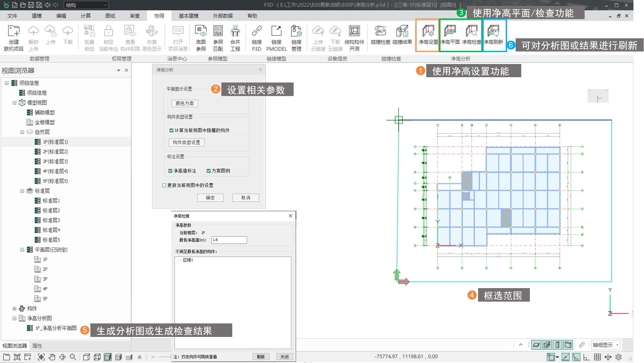Uncheck the 净高值标注 checkbox
The width and height of the screenshot is (644, 363).
click(x=170, y=171)
